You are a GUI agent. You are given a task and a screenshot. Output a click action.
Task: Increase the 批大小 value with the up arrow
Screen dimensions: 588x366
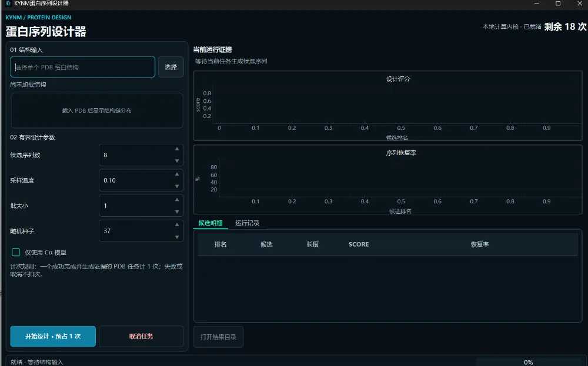click(177, 200)
